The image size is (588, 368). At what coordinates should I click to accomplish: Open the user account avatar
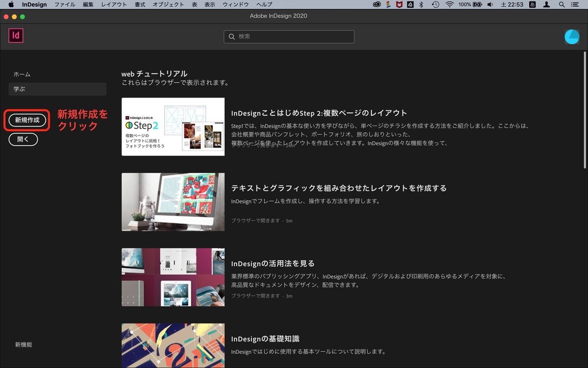point(572,37)
